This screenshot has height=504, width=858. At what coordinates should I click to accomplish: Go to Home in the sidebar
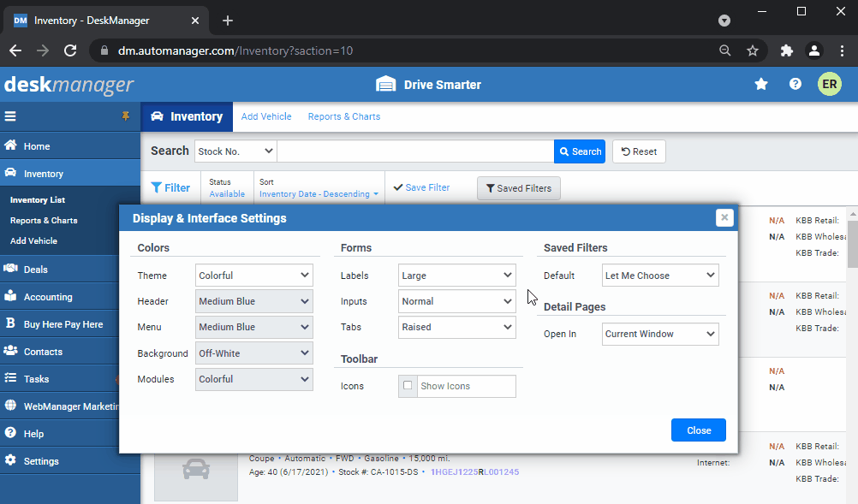point(70,146)
